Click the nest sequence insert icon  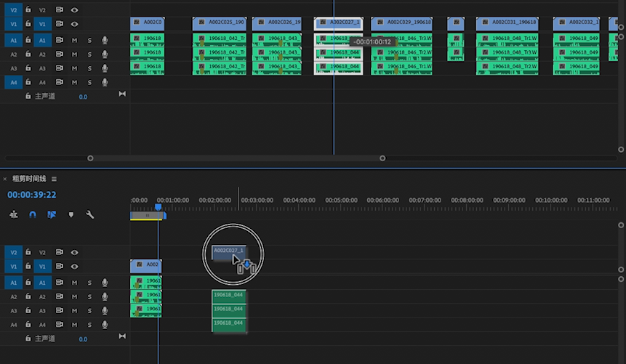tap(14, 215)
